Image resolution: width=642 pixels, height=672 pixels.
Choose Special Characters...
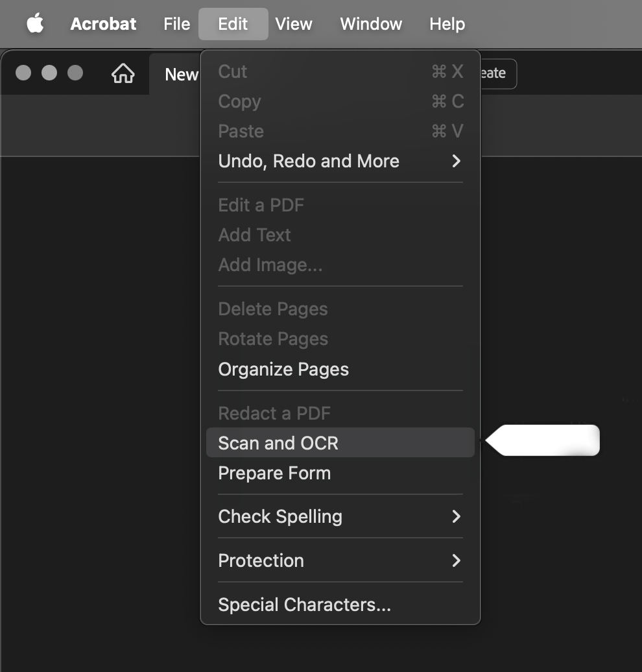340,605
